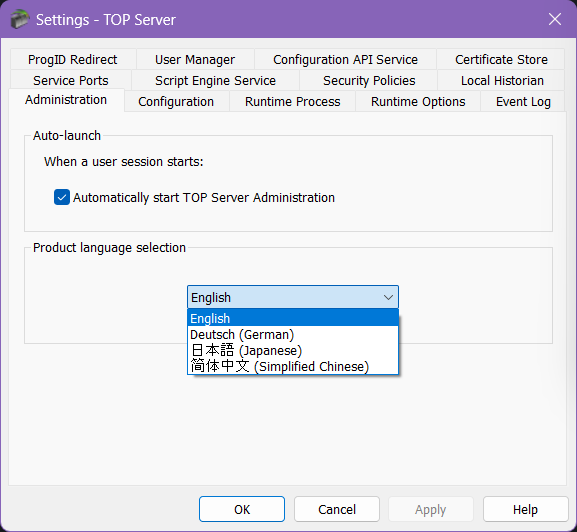Click the Apply button
Viewport: 577px width, 532px height.
[x=431, y=509]
